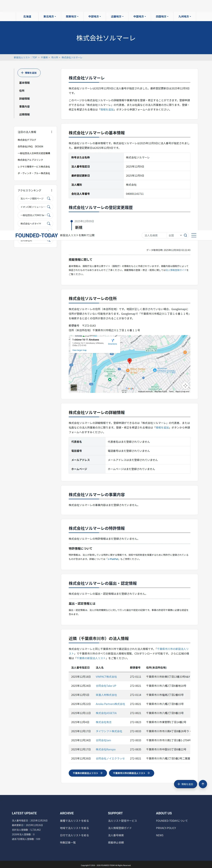Switch map to satellite imagery thumbnail
The image size is (212, 868).
click(x=74, y=388)
